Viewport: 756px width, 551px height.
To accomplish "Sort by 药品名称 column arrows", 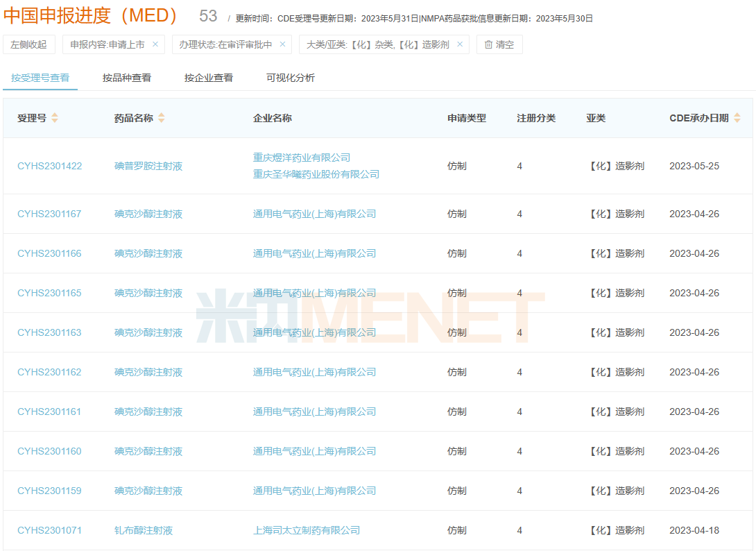I will pos(162,118).
